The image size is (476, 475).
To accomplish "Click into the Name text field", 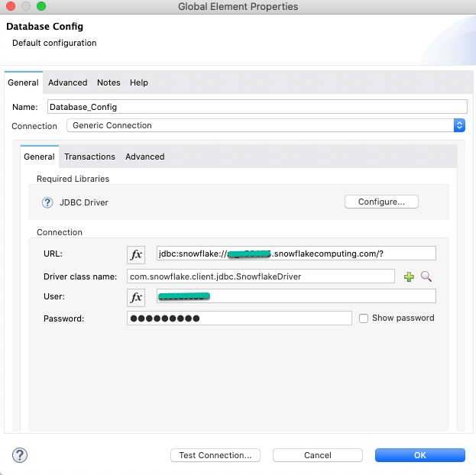I will click(256, 107).
